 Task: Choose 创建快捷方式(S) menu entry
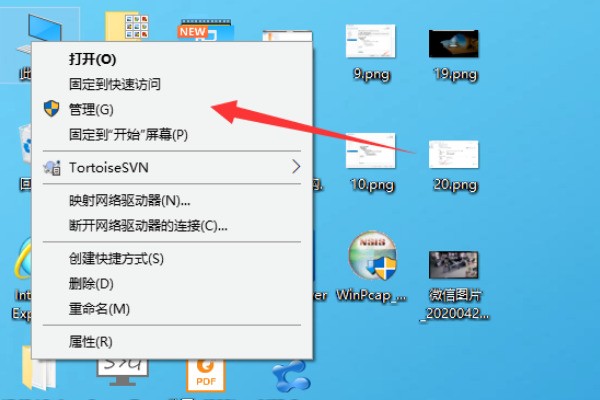pyautogui.click(x=172, y=259)
